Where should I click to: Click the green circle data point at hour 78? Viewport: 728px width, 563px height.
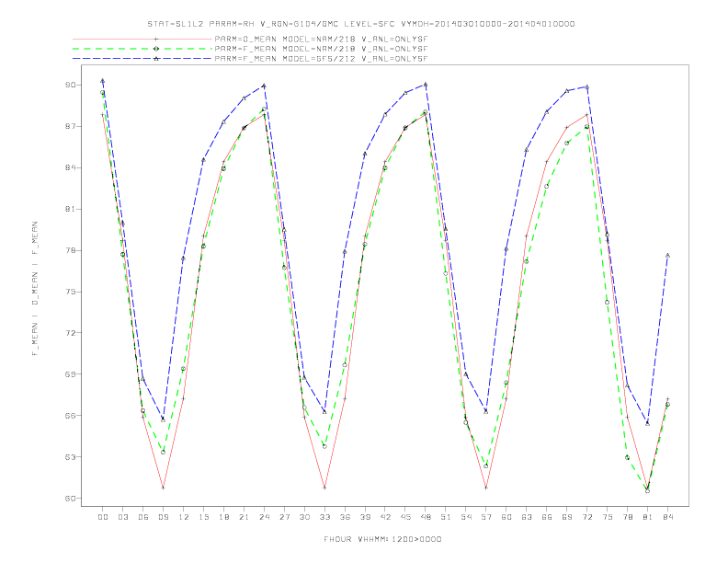coord(627,457)
